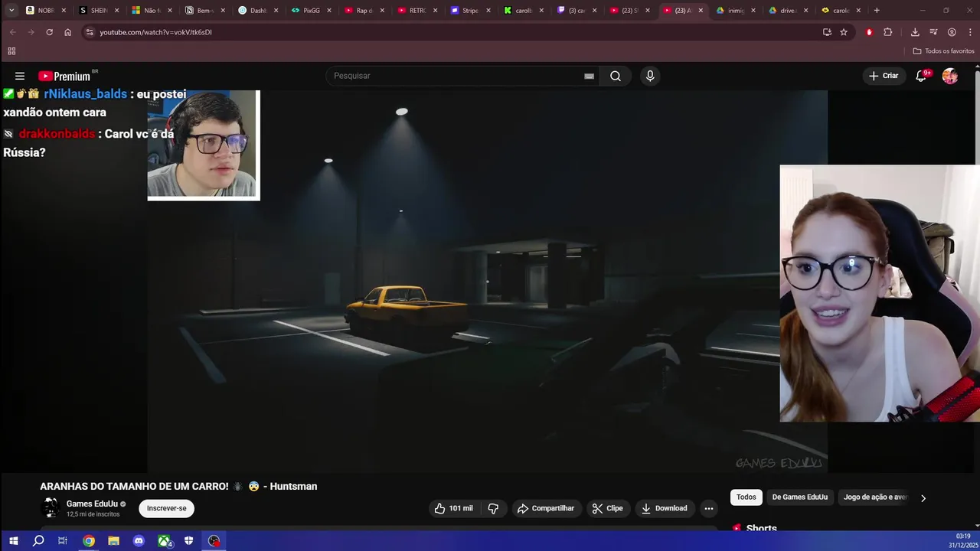This screenshot has width=980, height=551.
Task: Click the 12,5 mi de inscritos text
Action: [93, 514]
